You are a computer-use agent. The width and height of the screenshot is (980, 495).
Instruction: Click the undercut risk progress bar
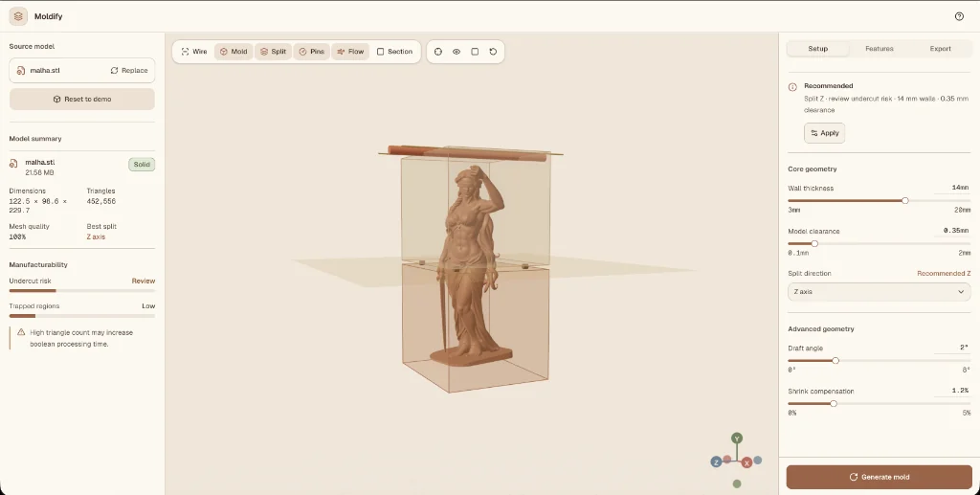82,291
